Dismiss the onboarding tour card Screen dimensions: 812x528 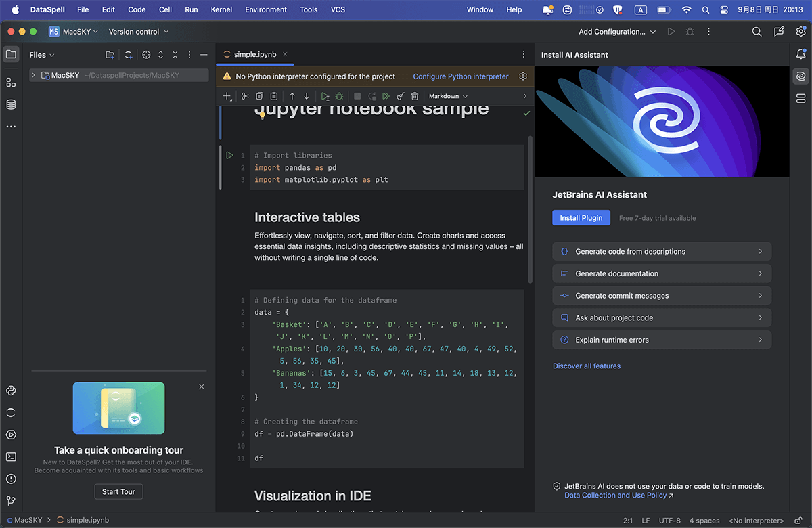[x=202, y=387]
